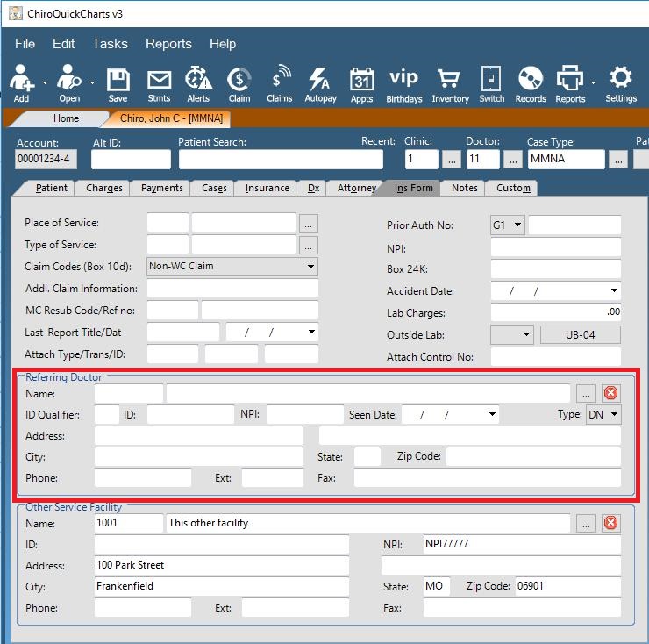
Task: Click the Patient Search field
Action: 281,160
